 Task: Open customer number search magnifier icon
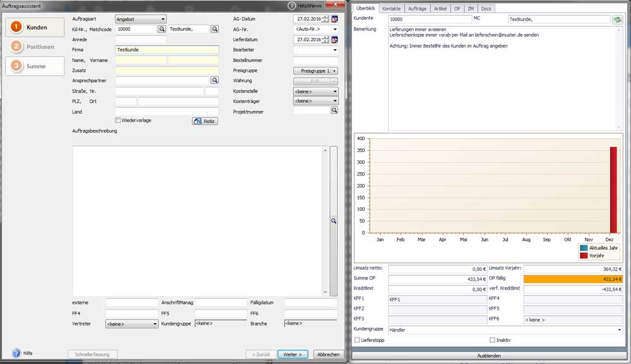coord(162,29)
